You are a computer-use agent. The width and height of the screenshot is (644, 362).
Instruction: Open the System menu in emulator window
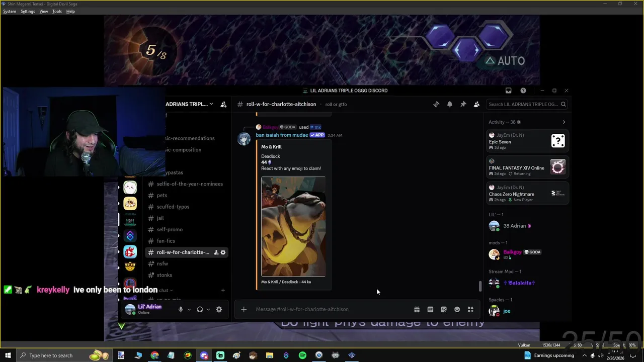pyautogui.click(x=10, y=11)
